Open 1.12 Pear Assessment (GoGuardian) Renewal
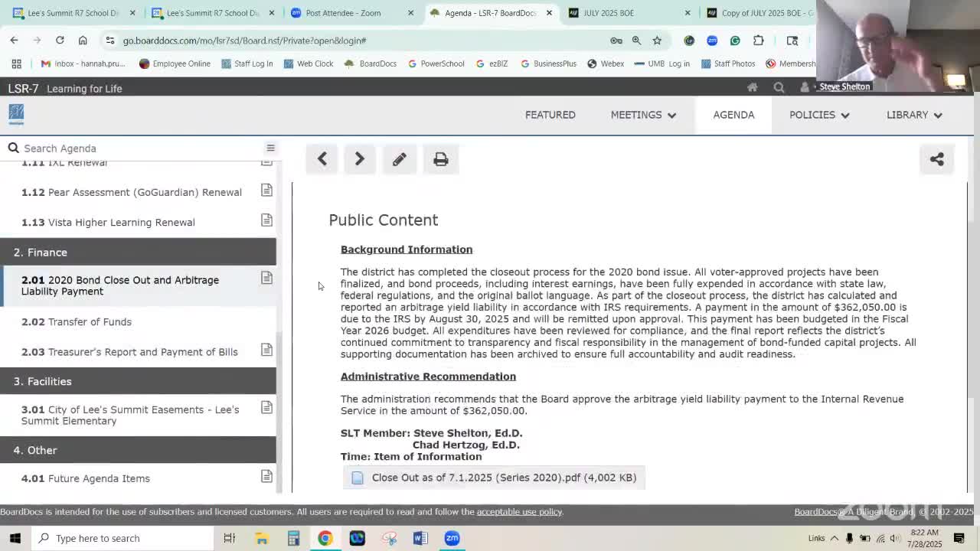980x551 pixels. pyautogui.click(x=132, y=192)
